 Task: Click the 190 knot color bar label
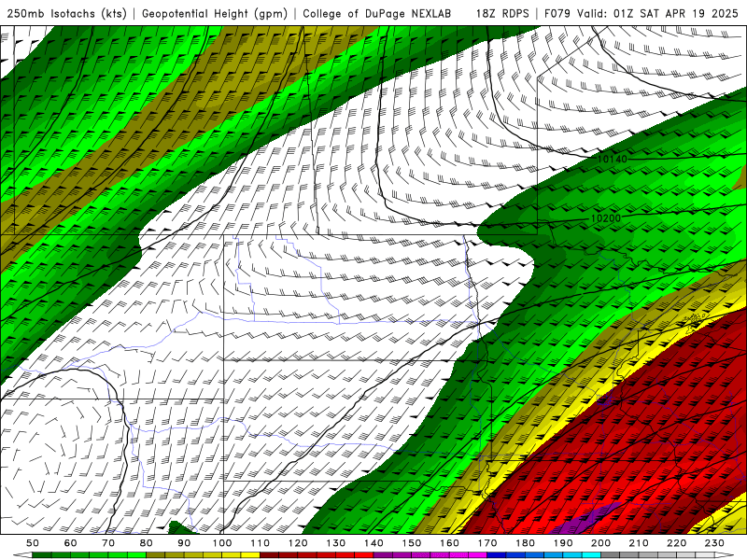pyautogui.click(x=563, y=543)
